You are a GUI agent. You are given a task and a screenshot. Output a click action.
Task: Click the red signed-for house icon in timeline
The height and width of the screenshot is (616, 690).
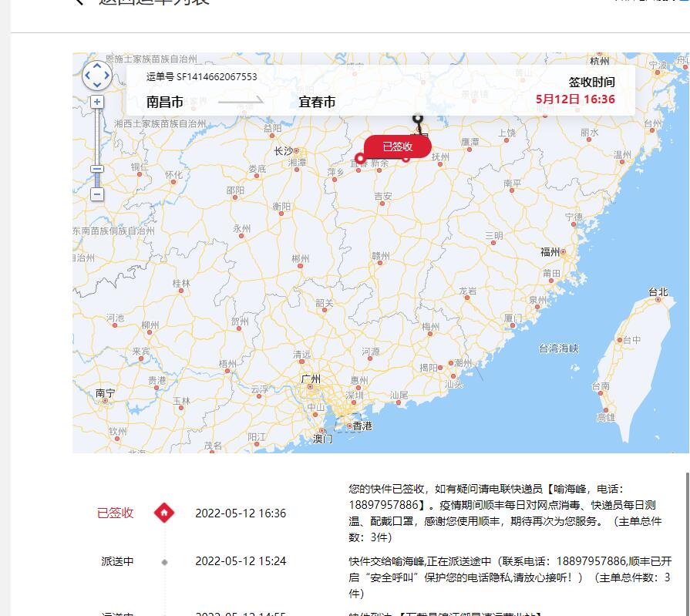[164, 513]
